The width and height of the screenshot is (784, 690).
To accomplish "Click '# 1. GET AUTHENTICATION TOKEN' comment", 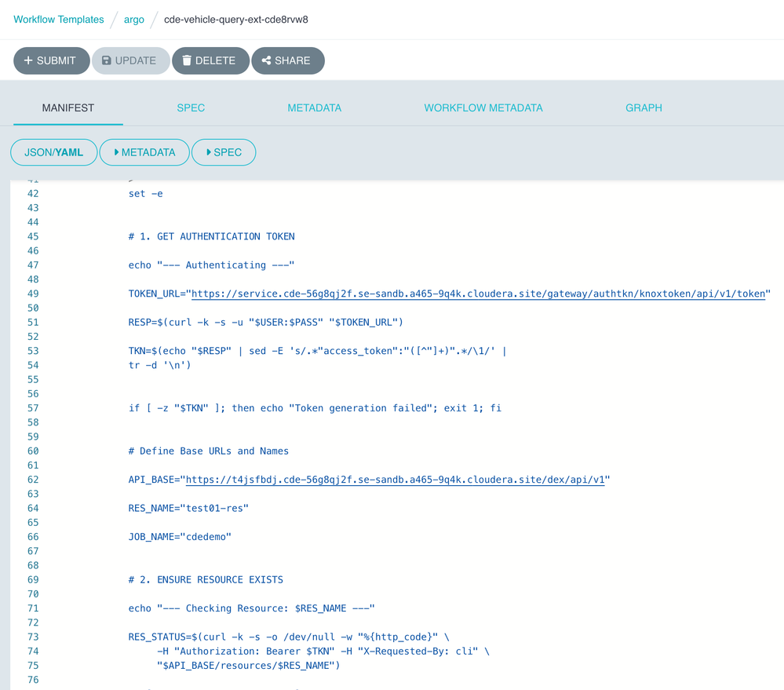I will tap(212, 236).
